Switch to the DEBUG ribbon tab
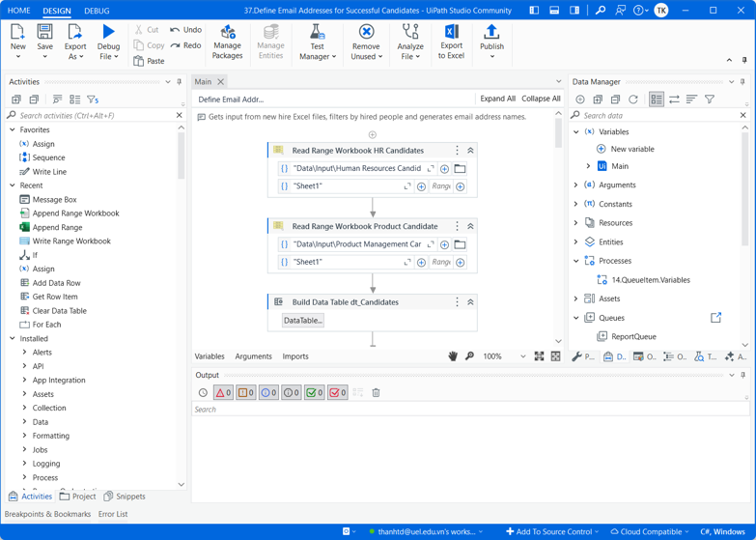Viewport: 756px width, 540px height. point(97,10)
